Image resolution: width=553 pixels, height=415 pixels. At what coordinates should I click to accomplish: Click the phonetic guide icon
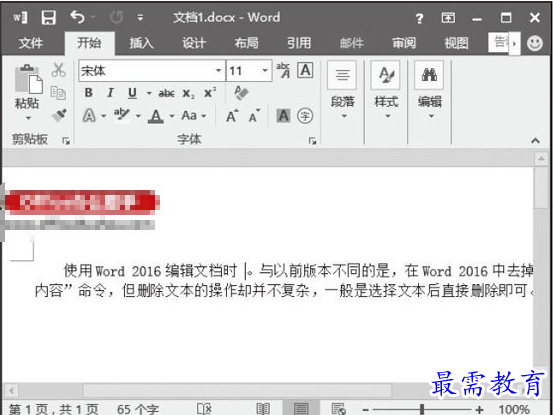click(284, 70)
